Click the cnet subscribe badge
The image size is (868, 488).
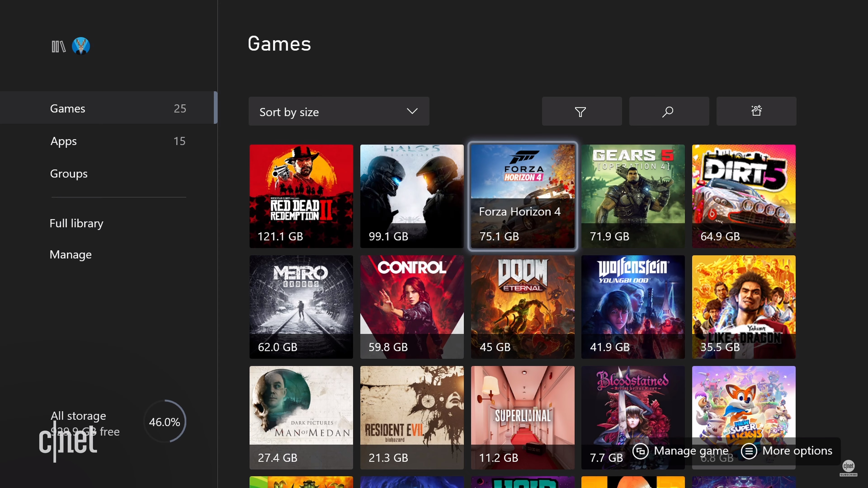[848, 469]
